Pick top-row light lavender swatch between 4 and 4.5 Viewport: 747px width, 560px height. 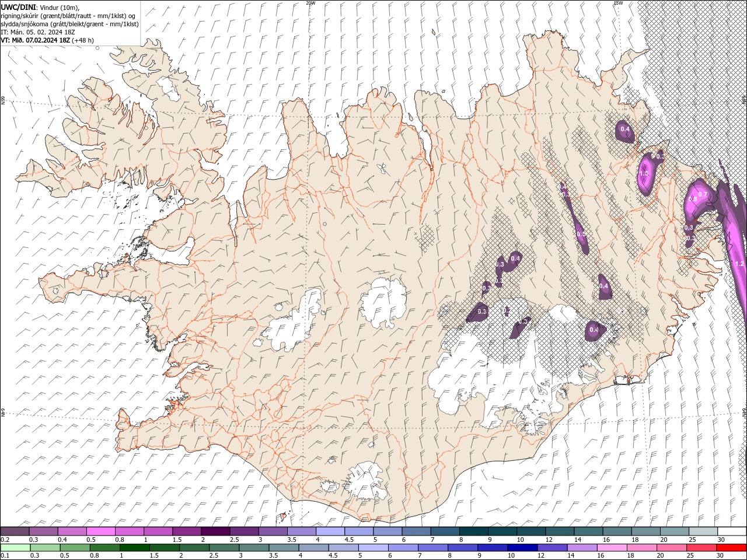(330, 531)
